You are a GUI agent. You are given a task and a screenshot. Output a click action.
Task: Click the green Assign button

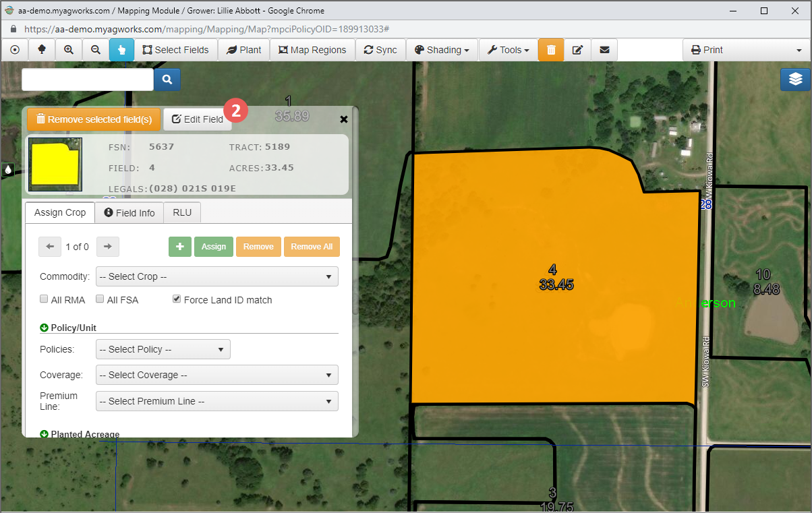(214, 247)
